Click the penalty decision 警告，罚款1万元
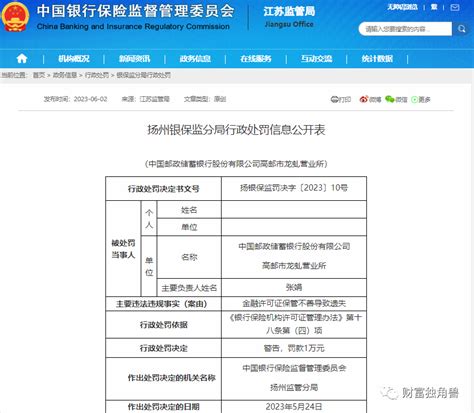 click(x=294, y=348)
